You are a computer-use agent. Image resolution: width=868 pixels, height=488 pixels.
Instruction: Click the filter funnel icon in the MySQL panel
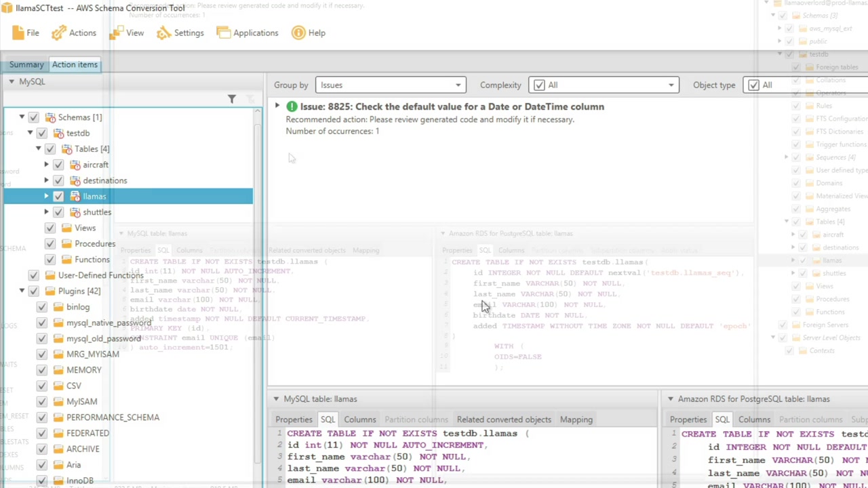[x=232, y=100]
